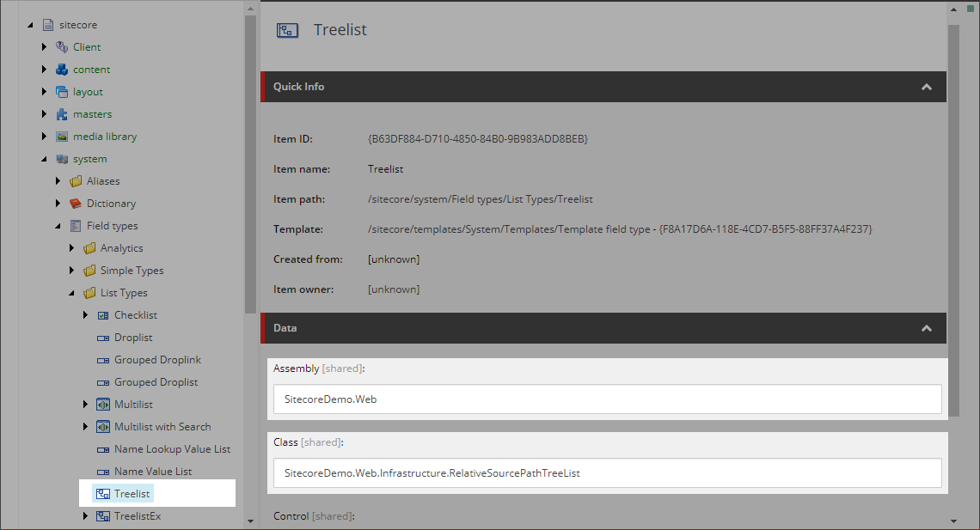Click the Assembly field containing SitecoreDemo.Web
Image resolution: width=980 pixels, height=530 pixels.
[x=608, y=399]
